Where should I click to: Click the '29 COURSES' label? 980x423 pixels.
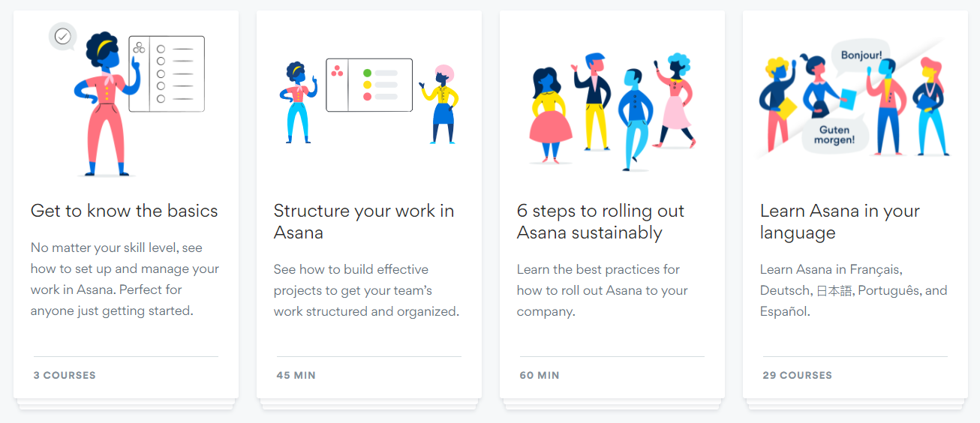pos(797,375)
